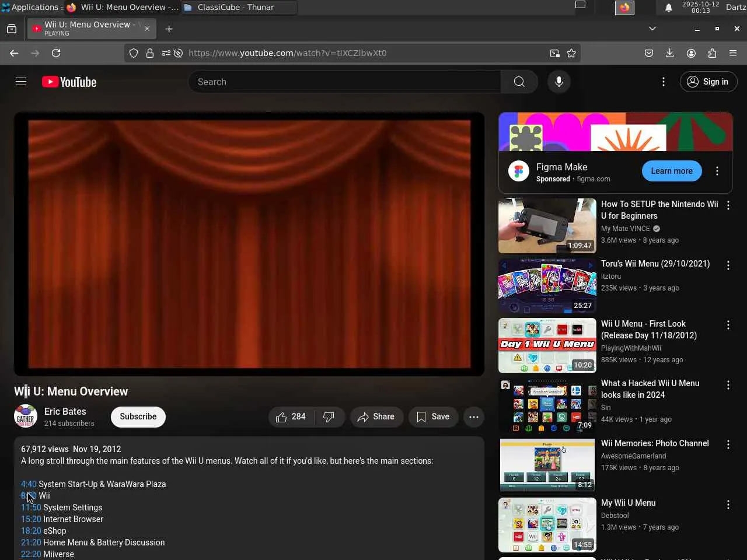Focus the YouTube Search field
747x560 pixels.
pos(344,82)
